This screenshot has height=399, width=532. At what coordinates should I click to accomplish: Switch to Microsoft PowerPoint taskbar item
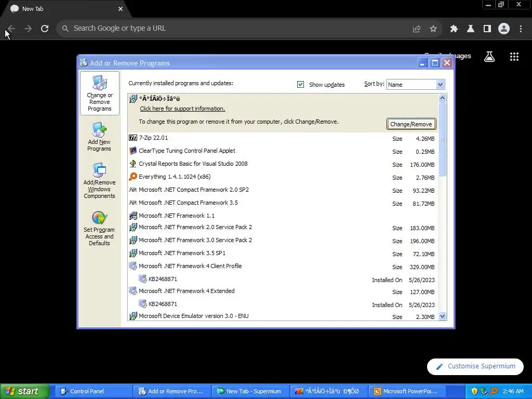pyautogui.click(x=407, y=391)
